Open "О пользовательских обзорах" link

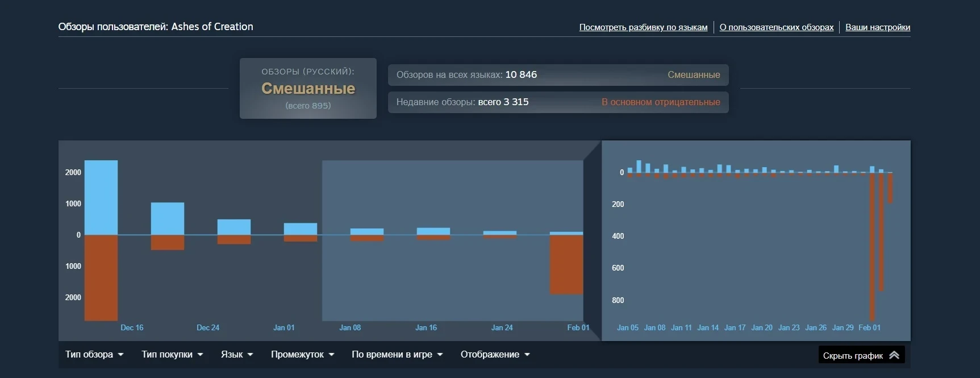coord(776,27)
